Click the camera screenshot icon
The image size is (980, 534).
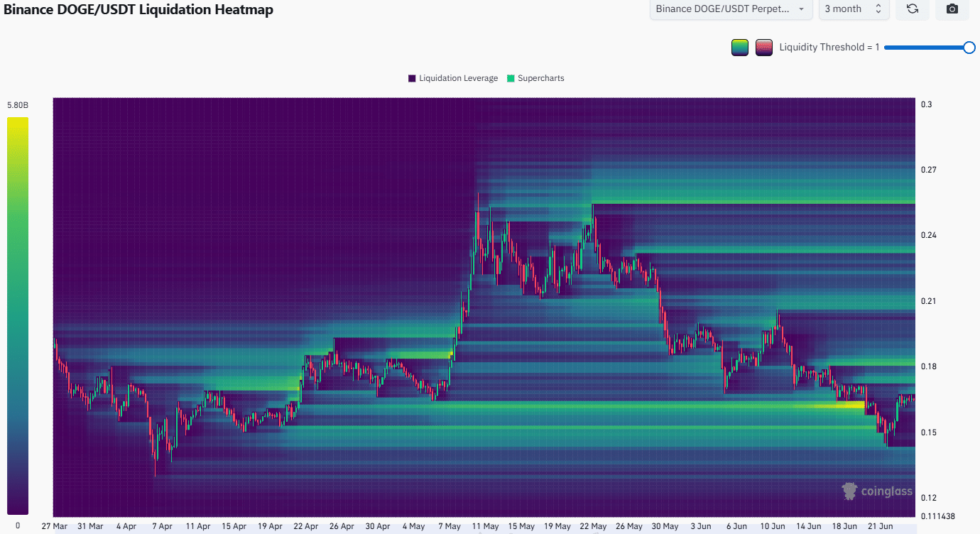pyautogui.click(x=952, y=9)
